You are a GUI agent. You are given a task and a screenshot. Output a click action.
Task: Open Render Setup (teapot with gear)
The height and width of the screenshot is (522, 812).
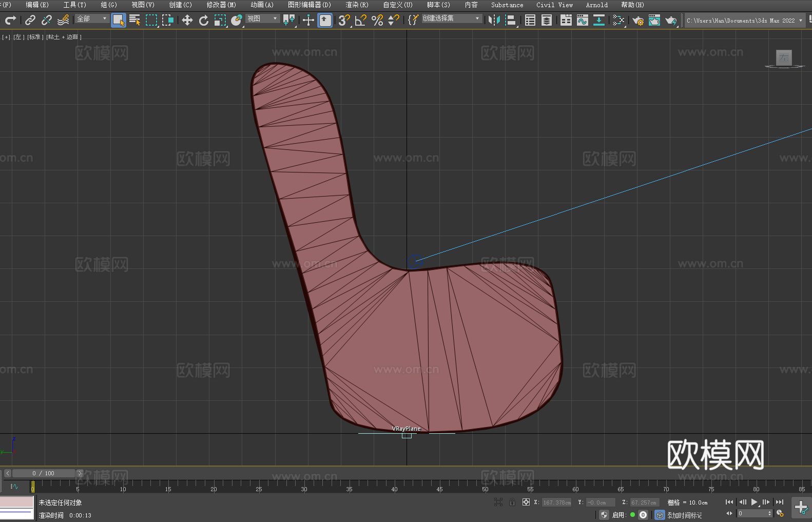pos(638,20)
